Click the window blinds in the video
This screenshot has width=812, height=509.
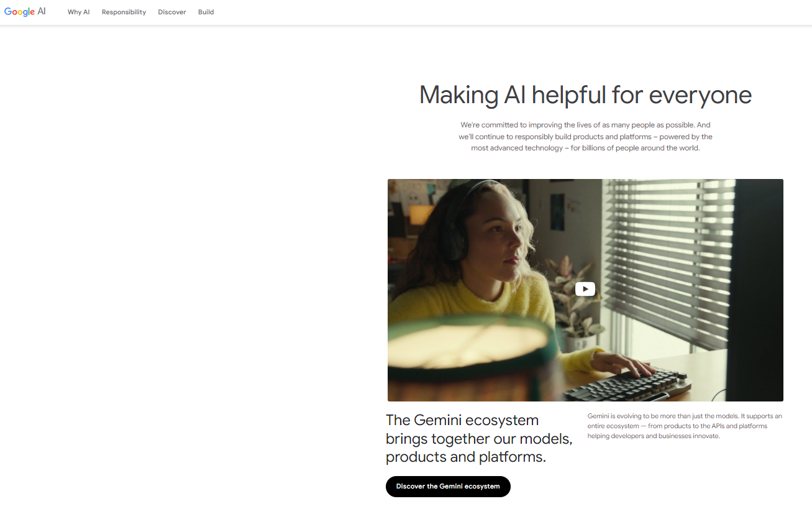pyautogui.click(x=668, y=261)
